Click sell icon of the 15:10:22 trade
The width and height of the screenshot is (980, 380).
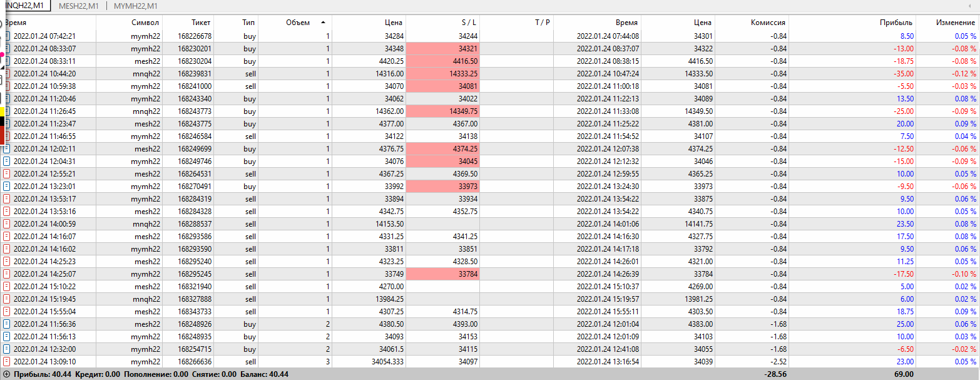pyautogui.click(x=7, y=287)
